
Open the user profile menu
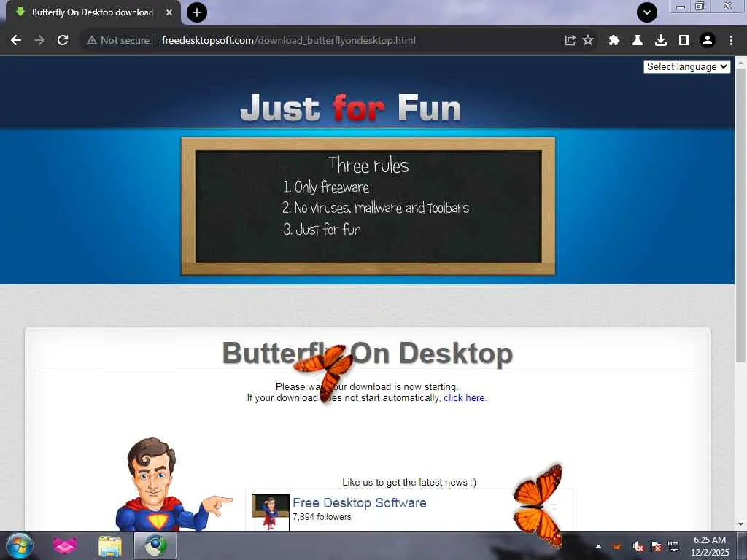click(x=708, y=41)
